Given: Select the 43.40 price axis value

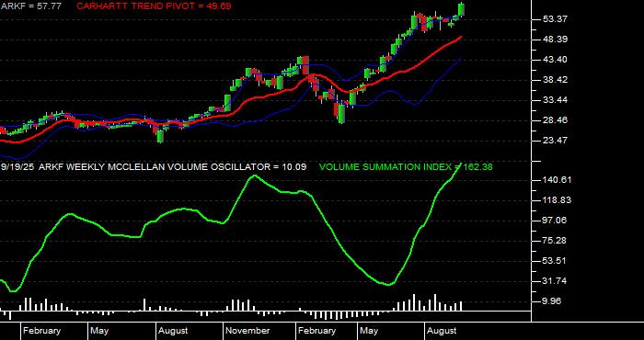Looking at the screenshot, I should click(x=555, y=60).
